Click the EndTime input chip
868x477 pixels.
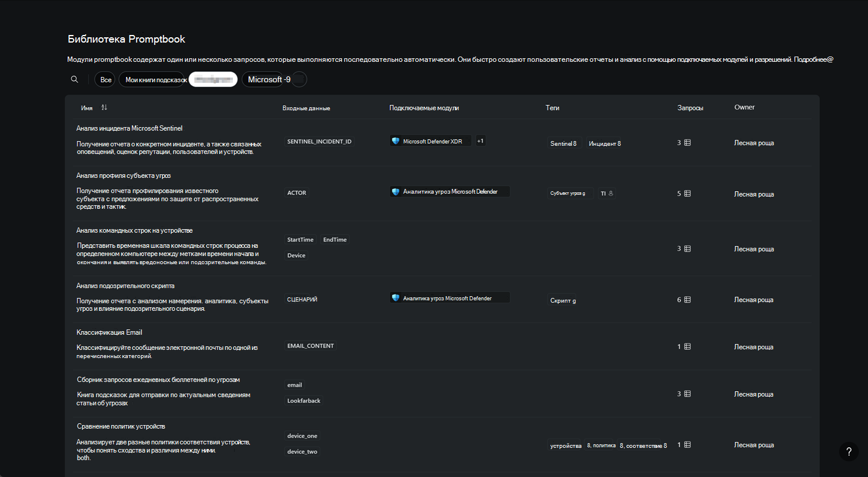pos(335,240)
